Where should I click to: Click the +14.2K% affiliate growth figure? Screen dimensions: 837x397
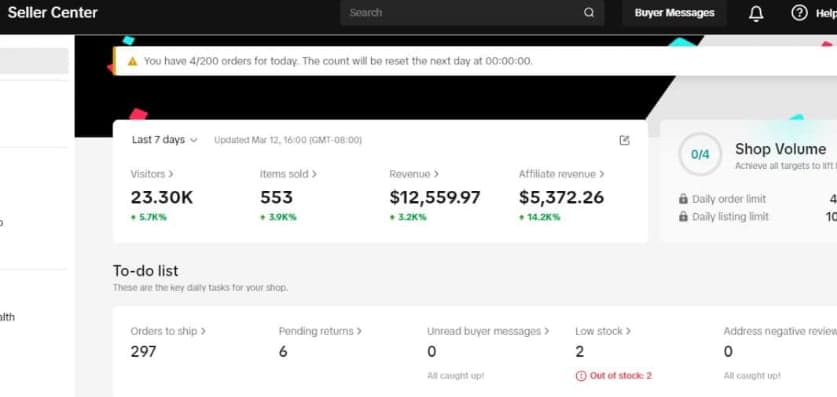(540, 217)
